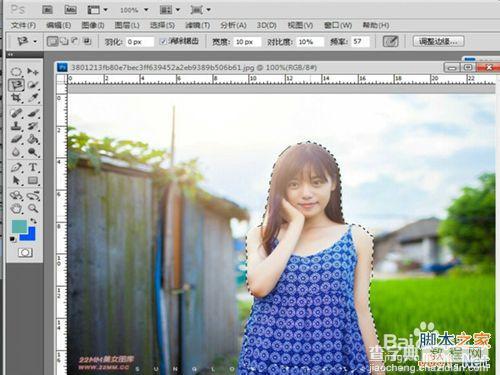The width and height of the screenshot is (500, 375).
Task: Expand the magnetic lasso tool preset picker
Action: (x=26, y=41)
